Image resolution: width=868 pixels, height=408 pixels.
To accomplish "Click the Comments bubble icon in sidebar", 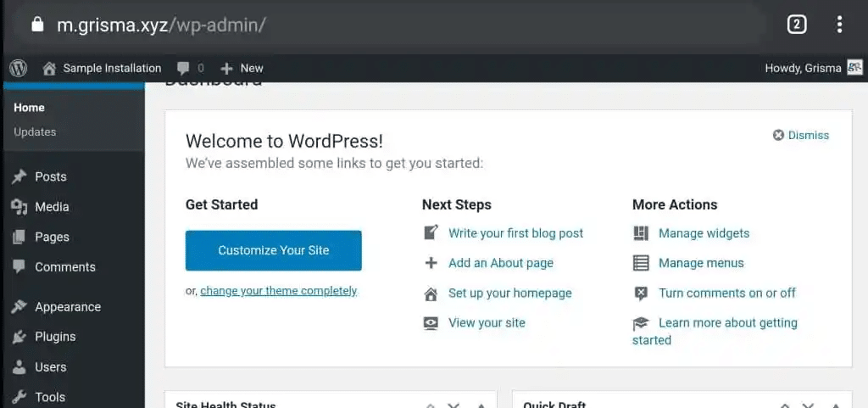I will pos(19,266).
